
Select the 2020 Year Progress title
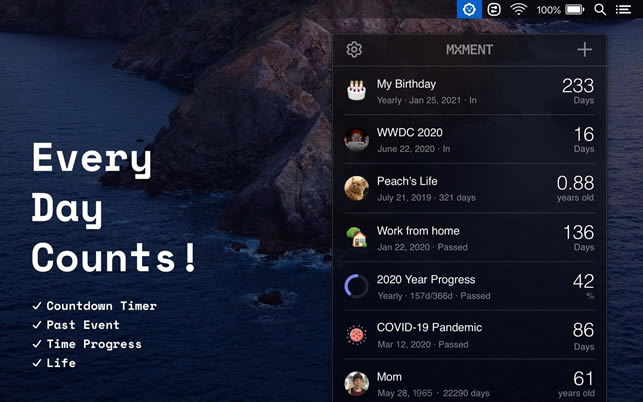[x=426, y=280]
